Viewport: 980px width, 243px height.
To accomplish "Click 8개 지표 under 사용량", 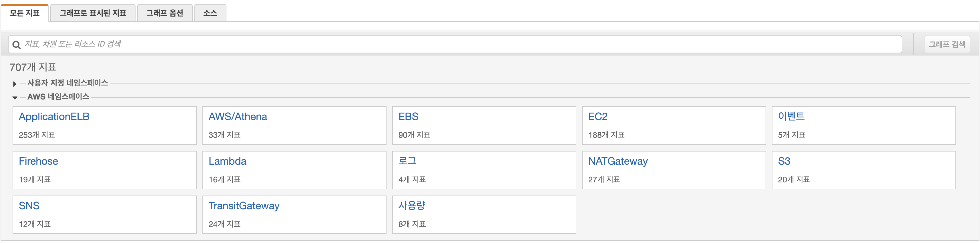I will 412,224.
